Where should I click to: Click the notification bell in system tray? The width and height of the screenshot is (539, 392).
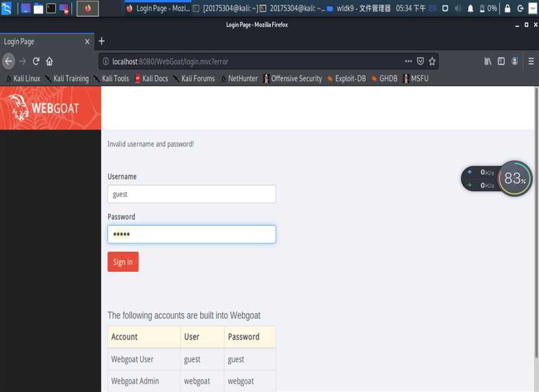[470, 8]
